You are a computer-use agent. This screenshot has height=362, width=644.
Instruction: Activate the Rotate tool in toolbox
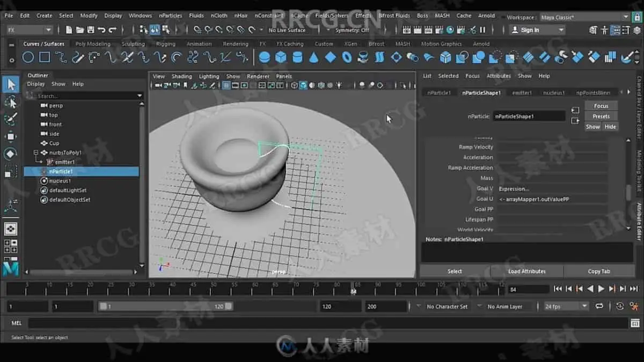(11, 154)
